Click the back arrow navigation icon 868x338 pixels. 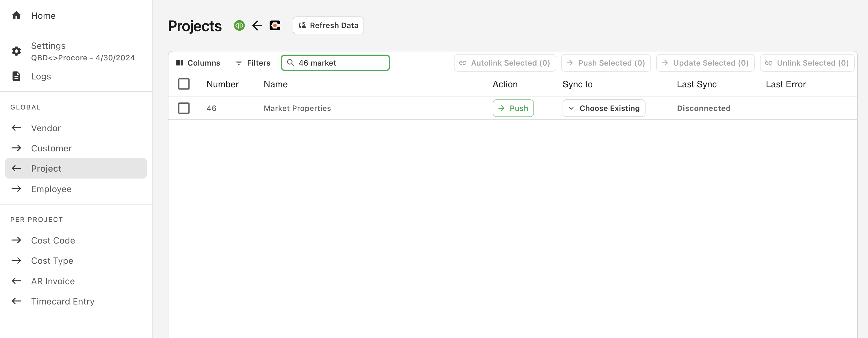coord(256,25)
